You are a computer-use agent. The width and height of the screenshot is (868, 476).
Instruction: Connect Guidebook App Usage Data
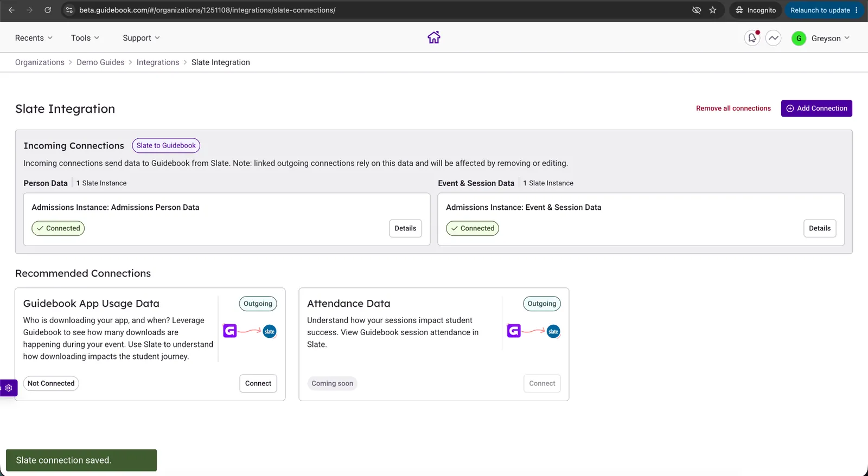[258, 383]
